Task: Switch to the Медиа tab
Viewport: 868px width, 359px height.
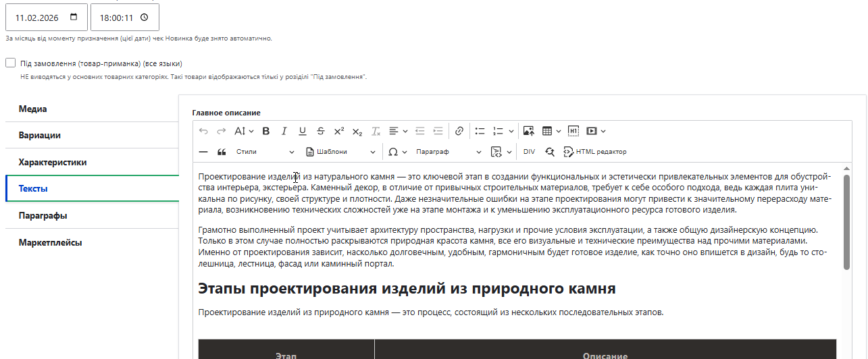Action: tap(92, 109)
